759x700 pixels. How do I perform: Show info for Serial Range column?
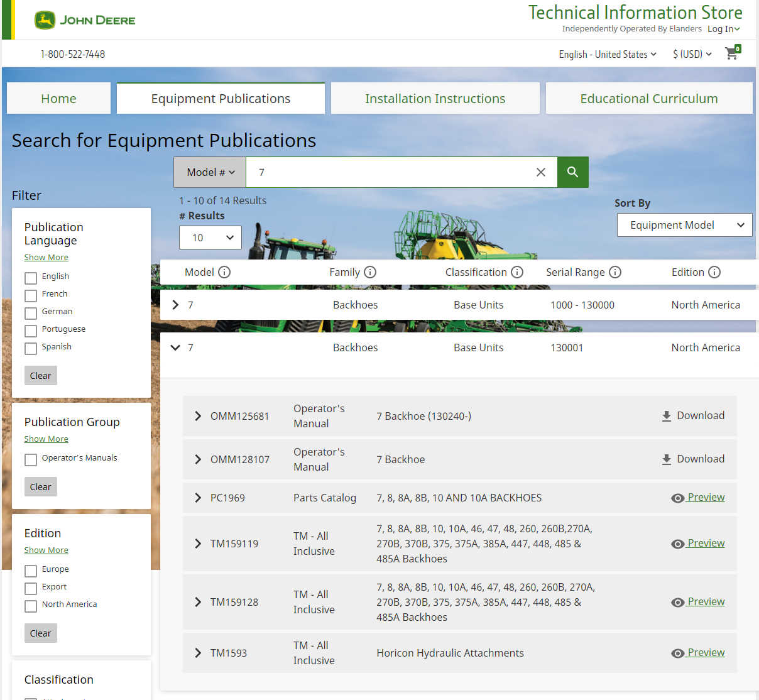click(615, 272)
